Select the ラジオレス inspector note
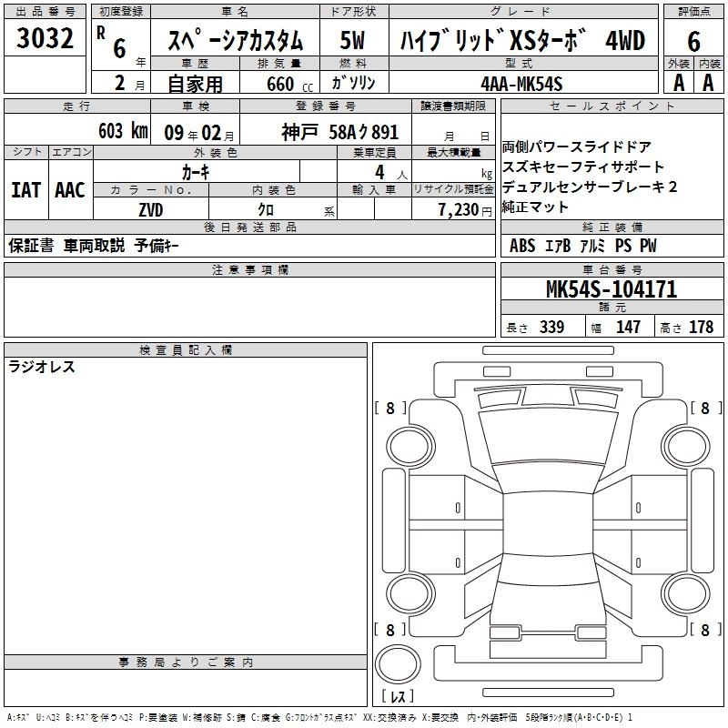728x728 pixels. 42,368
